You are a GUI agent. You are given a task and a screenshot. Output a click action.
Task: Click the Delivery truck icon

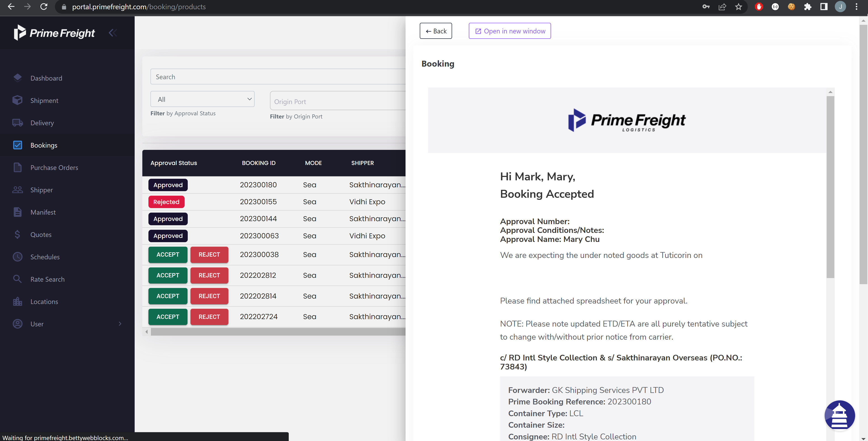[18, 123]
